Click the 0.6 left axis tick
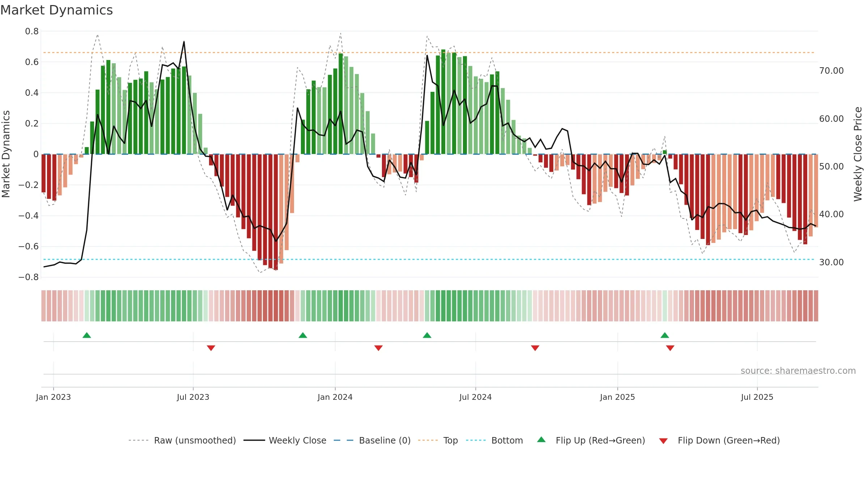This screenshot has width=868, height=488. 32,62
